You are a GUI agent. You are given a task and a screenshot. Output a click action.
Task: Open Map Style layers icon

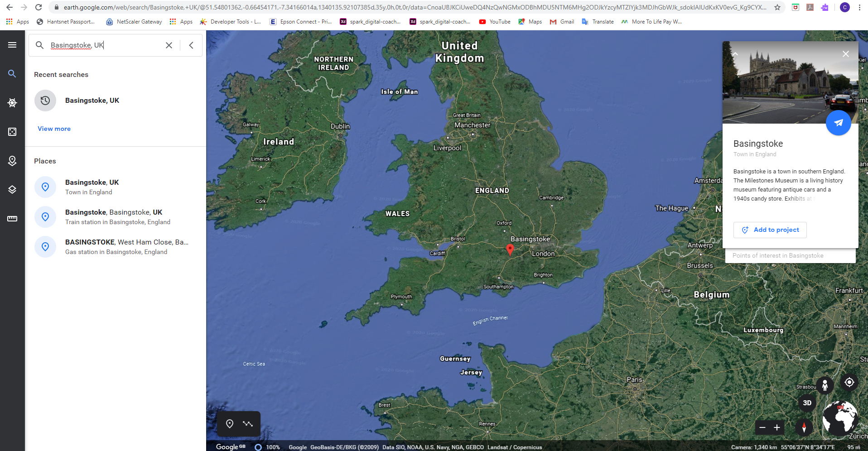tap(12, 190)
